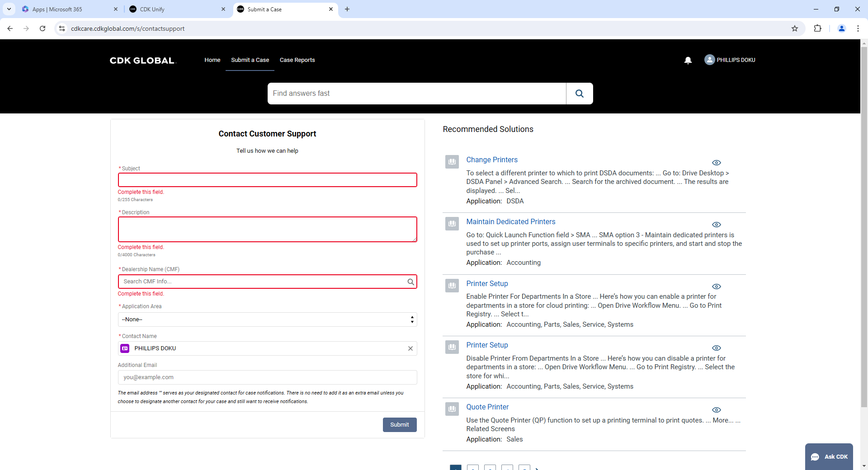Open the Maintain Dedicated Printers link
Screen dimensions: 868x470
click(511, 221)
